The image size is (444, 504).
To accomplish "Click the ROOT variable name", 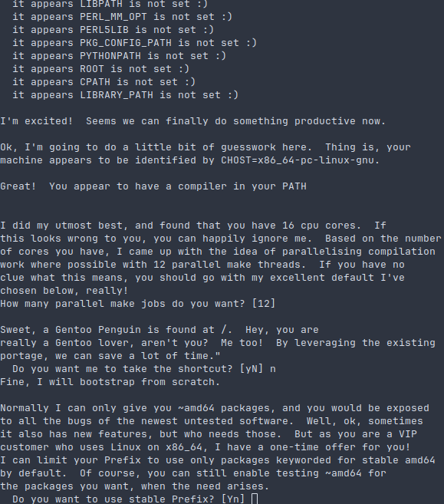I will [92, 69].
